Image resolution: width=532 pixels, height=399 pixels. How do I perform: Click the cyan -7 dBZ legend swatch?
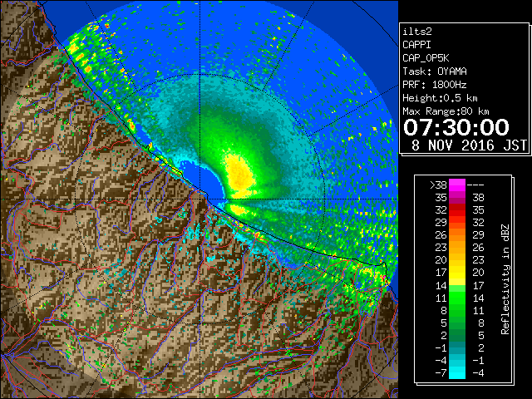click(x=457, y=372)
